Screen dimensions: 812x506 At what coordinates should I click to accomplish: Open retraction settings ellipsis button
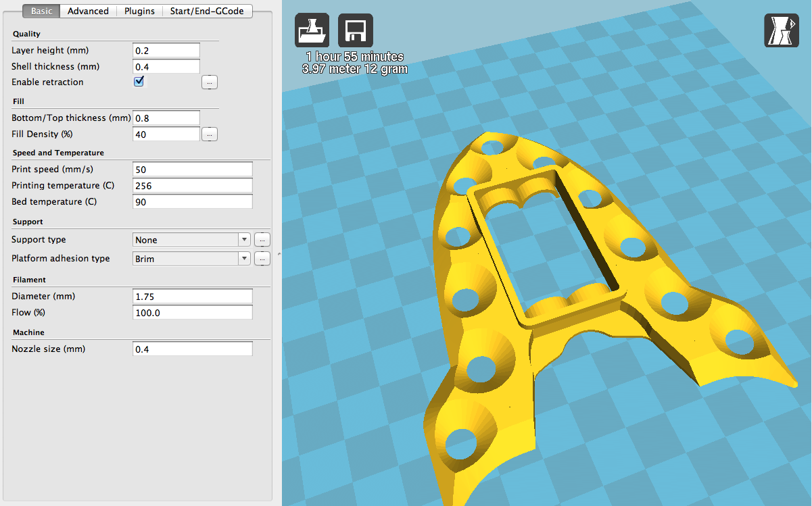(210, 82)
